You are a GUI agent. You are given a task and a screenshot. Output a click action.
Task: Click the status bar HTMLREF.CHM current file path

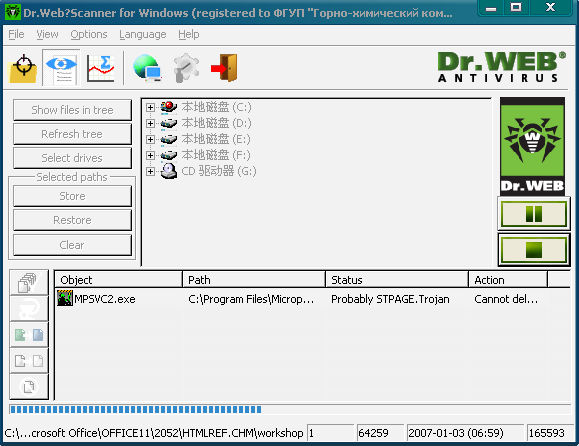[154, 433]
